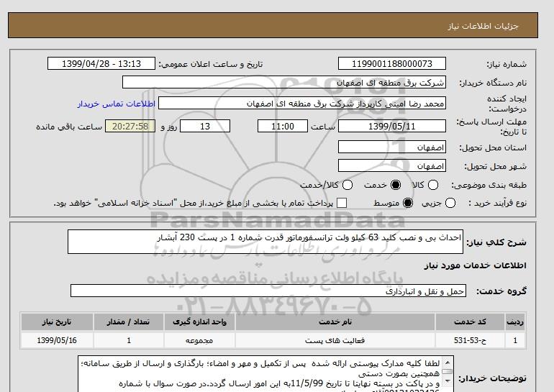Click the کد خدمت column header

pyautogui.click(x=470, y=322)
